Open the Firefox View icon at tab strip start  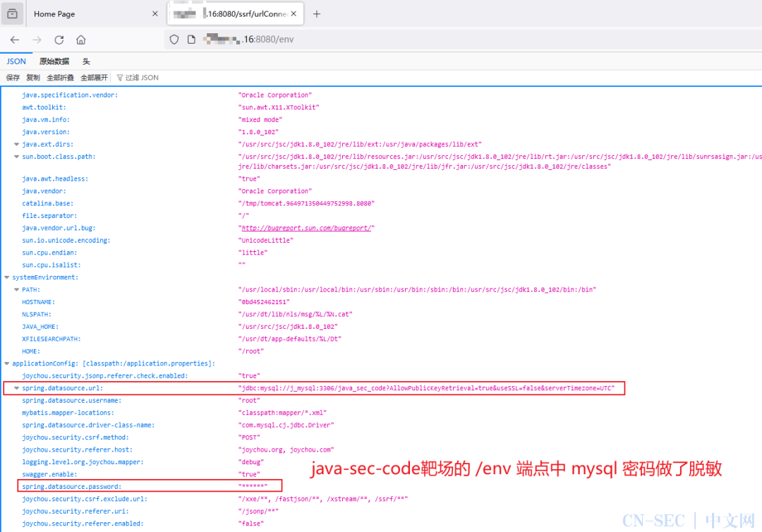click(x=12, y=13)
